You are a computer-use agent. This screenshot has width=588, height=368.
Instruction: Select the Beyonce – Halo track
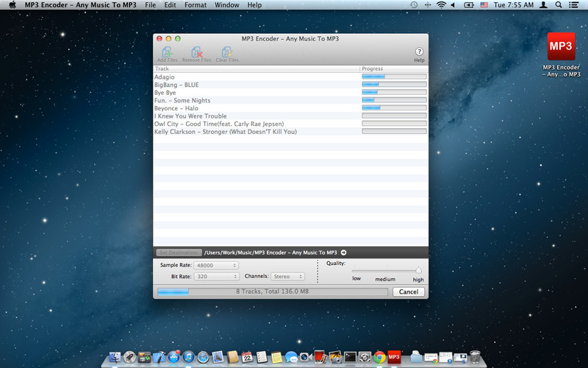(290, 108)
